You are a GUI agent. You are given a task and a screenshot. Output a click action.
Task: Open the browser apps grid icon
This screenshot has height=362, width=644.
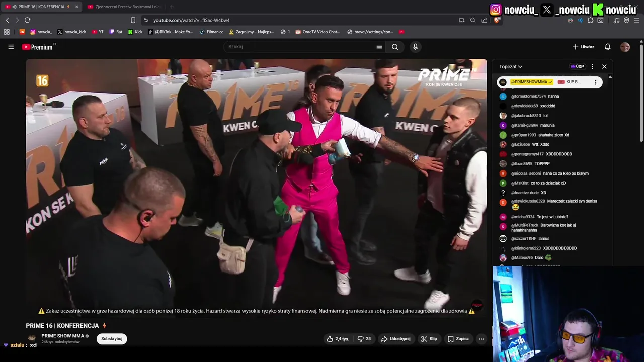7,32
